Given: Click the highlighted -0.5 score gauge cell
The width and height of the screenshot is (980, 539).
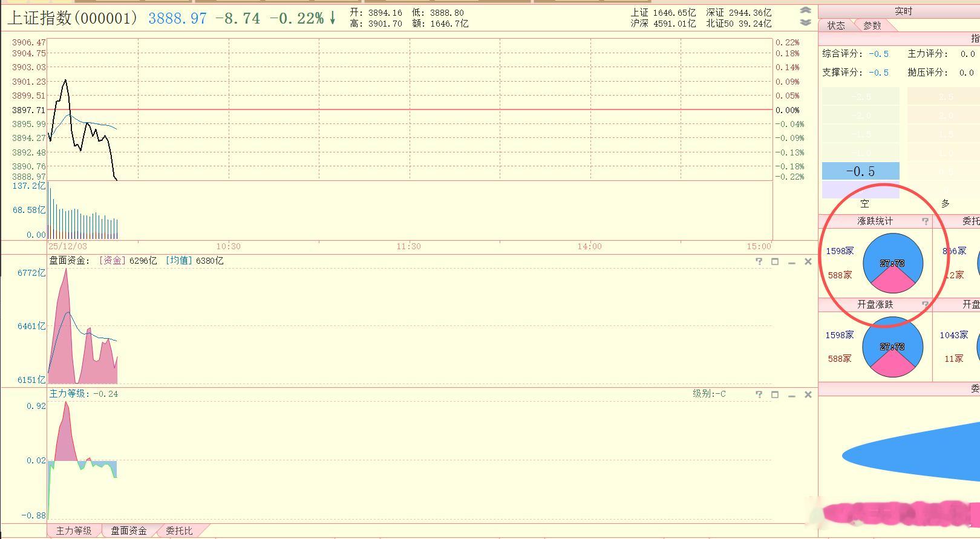Looking at the screenshot, I should (x=860, y=171).
